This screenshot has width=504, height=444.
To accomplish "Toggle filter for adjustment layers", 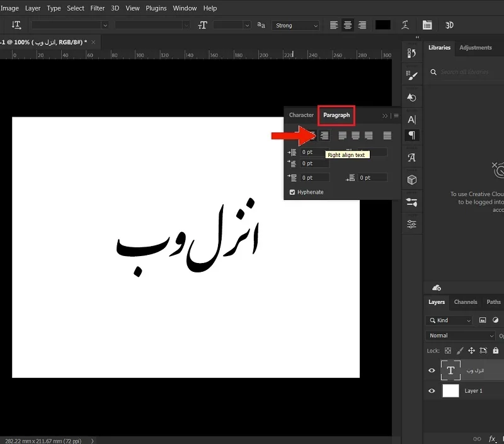I will (495, 320).
